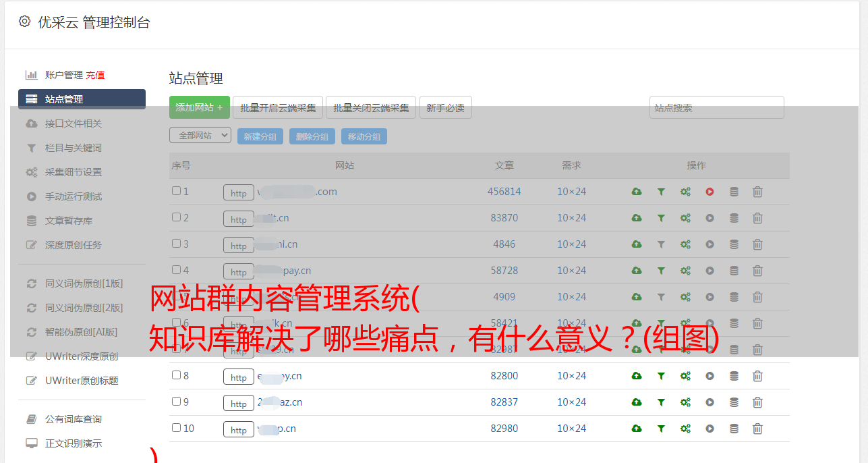Open 文章暂存库 in the sidebar
Image resolution: width=868 pixels, height=463 pixels.
point(69,221)
